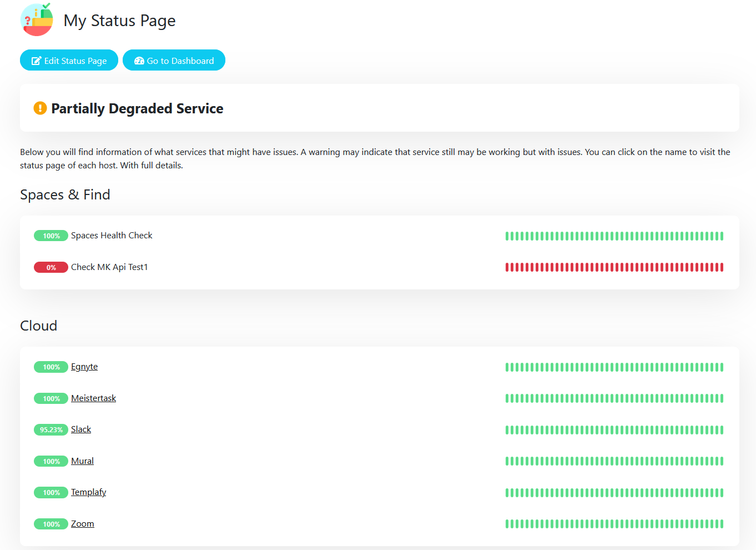Click the 100% badge next to Zoom
Image resolution: width=756 pixels, height=550 pixels.
(x=51, y=524)
